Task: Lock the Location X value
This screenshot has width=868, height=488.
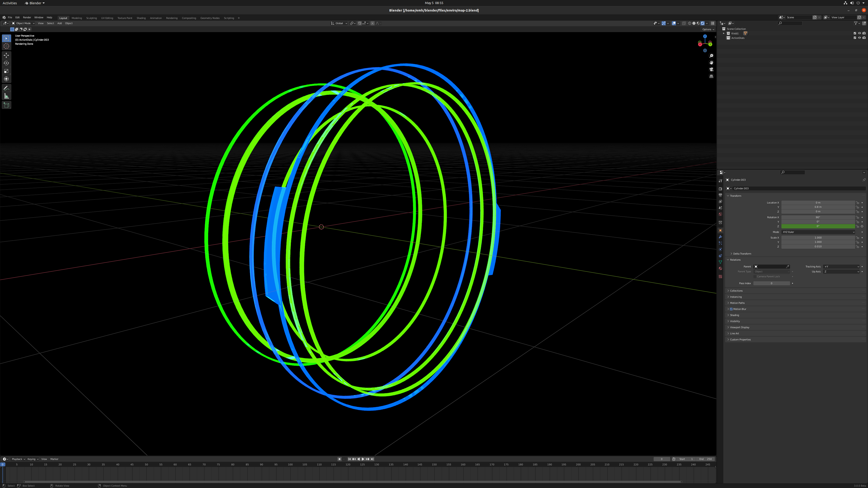Action: point(858,203)
